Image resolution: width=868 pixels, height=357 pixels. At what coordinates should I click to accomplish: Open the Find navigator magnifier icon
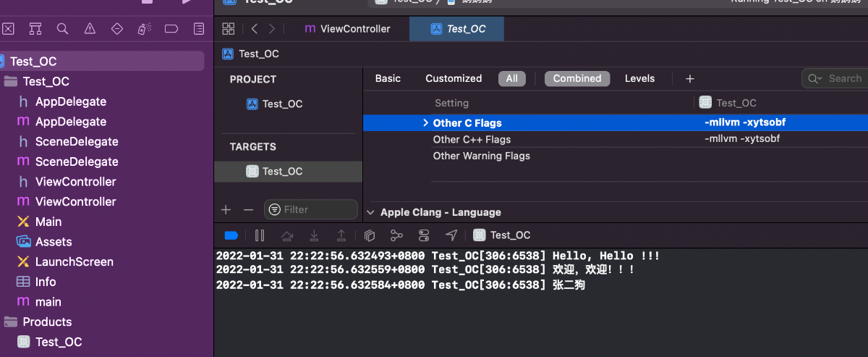(x=62, y=29)
